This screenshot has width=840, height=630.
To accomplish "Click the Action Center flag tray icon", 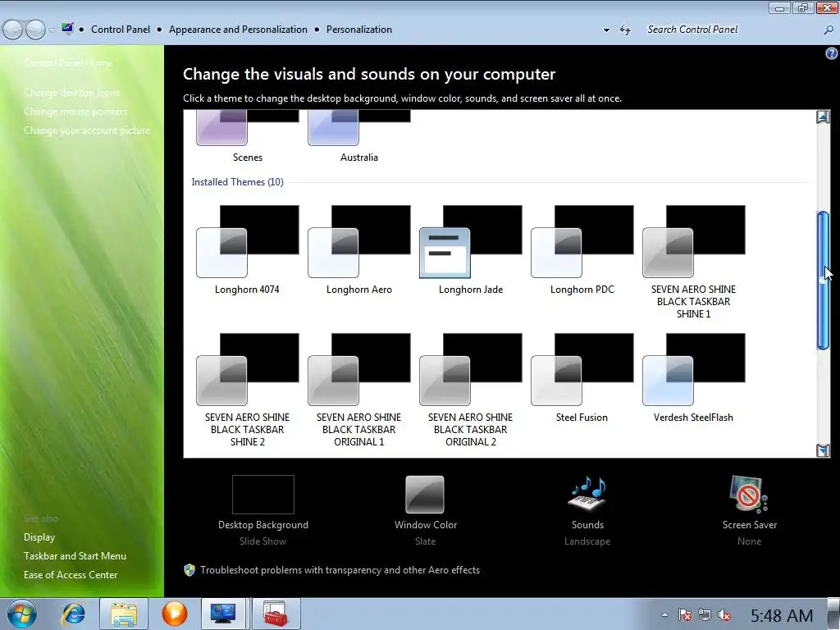I will click(x=685, y=615).
